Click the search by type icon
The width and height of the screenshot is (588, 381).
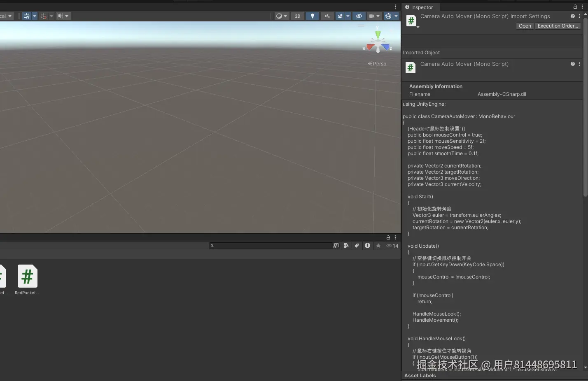point(346,246)
